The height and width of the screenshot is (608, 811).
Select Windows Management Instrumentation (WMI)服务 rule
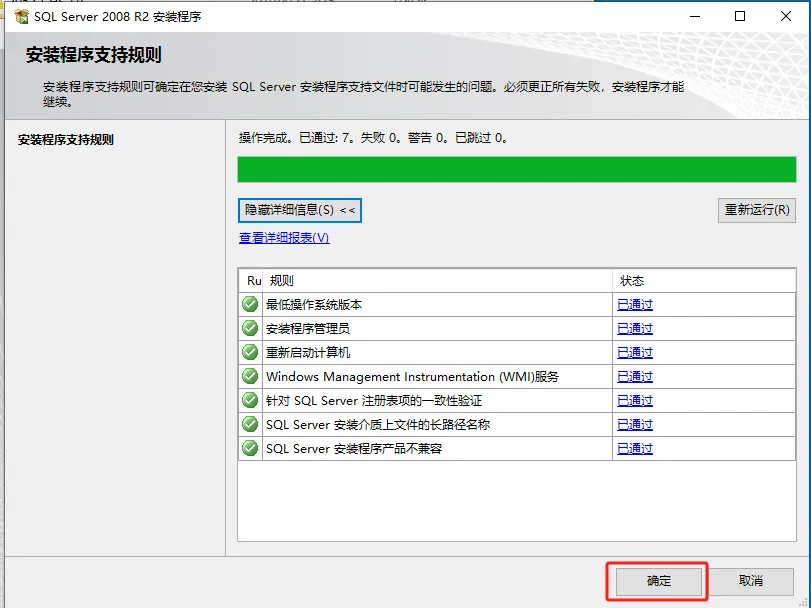pyautogui.click(x=412, y=376)
